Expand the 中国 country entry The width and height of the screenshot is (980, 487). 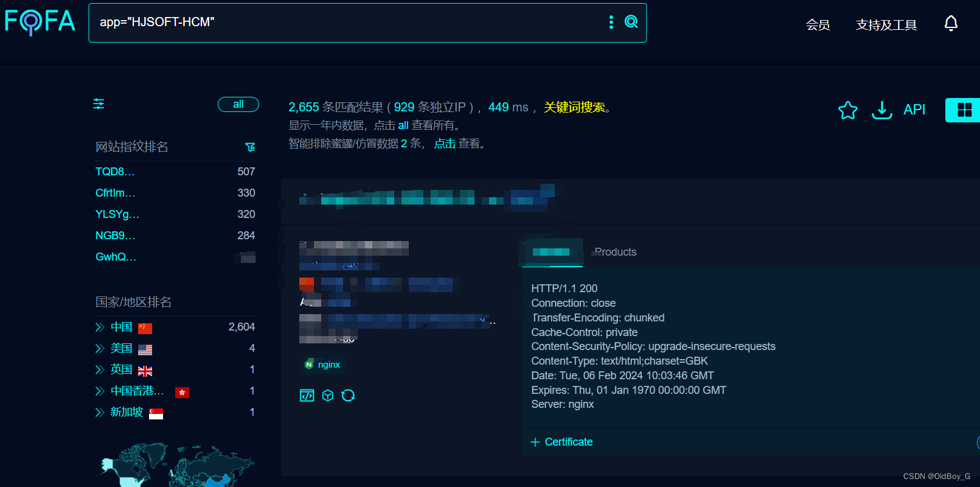(100, 328)
